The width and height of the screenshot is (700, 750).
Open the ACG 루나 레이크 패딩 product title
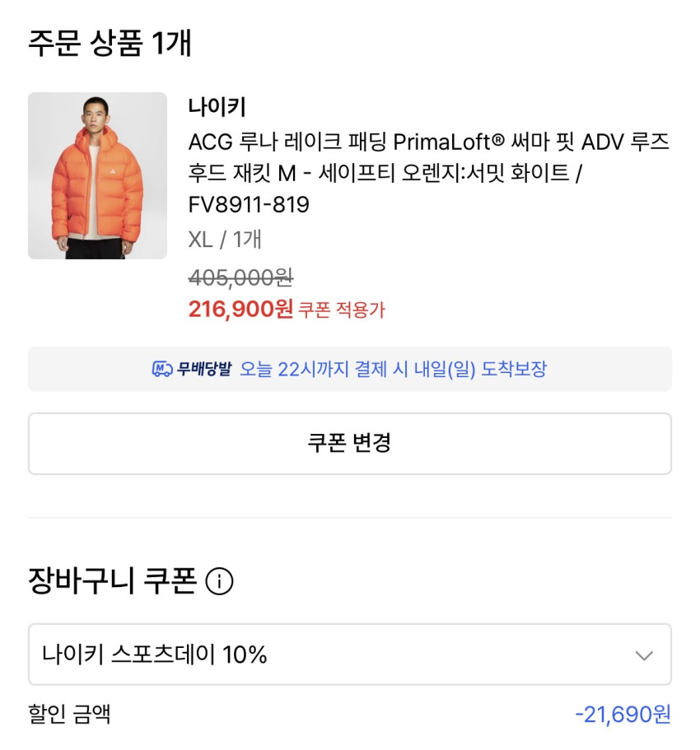[428, 142]
